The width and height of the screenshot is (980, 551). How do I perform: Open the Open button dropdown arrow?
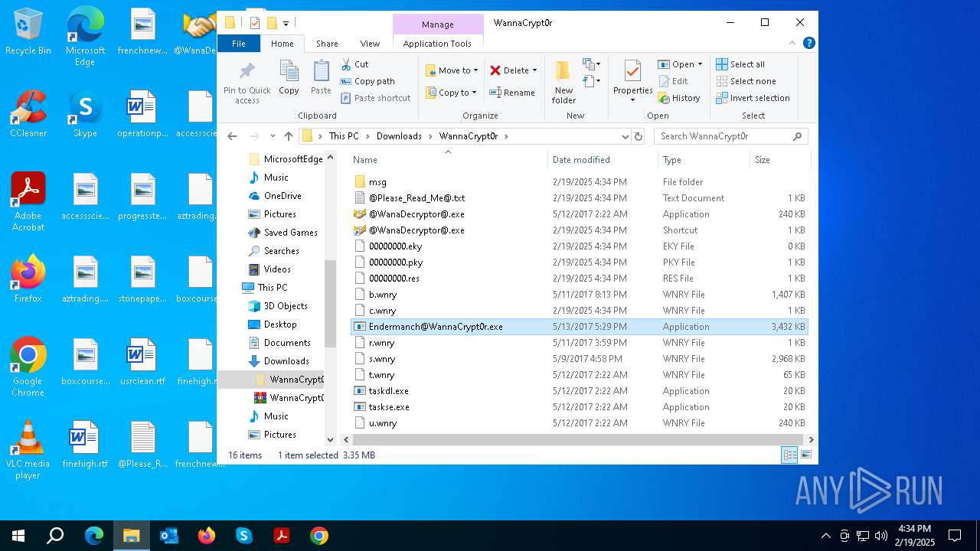(700, 64)
